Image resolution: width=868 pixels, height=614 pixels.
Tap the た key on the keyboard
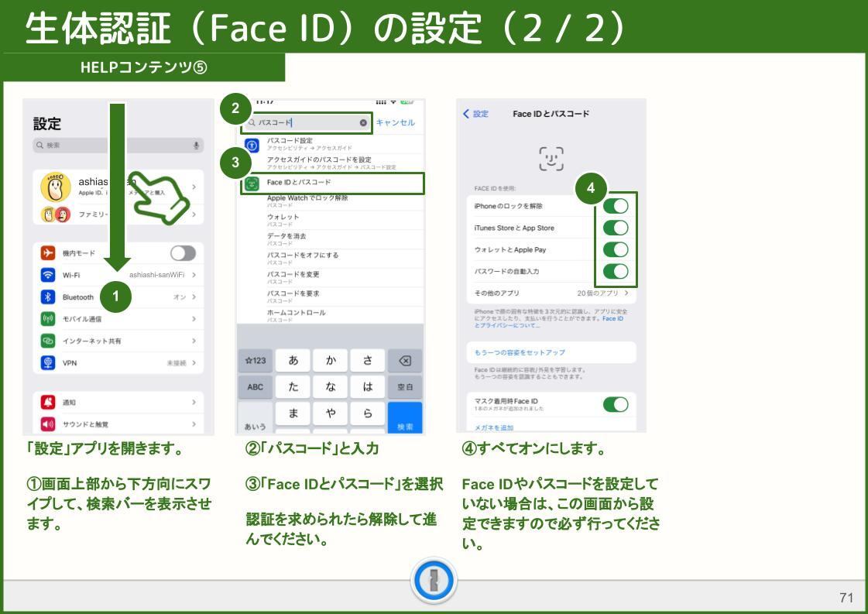293,387
